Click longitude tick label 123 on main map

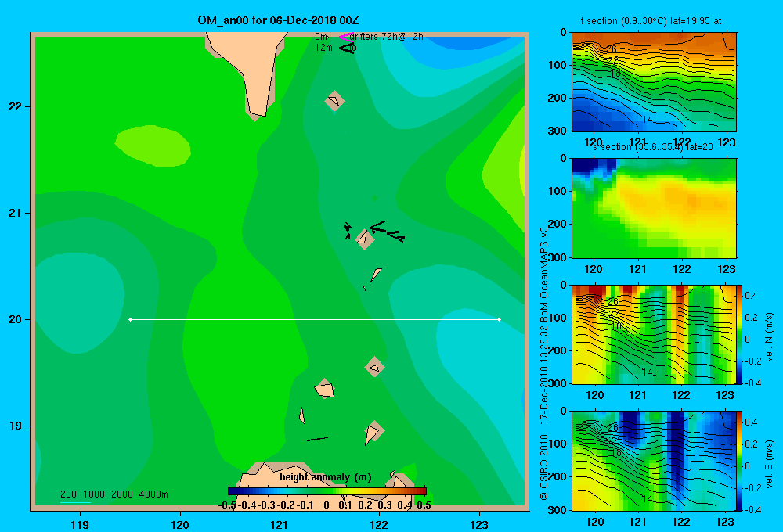tap(479, 525)
